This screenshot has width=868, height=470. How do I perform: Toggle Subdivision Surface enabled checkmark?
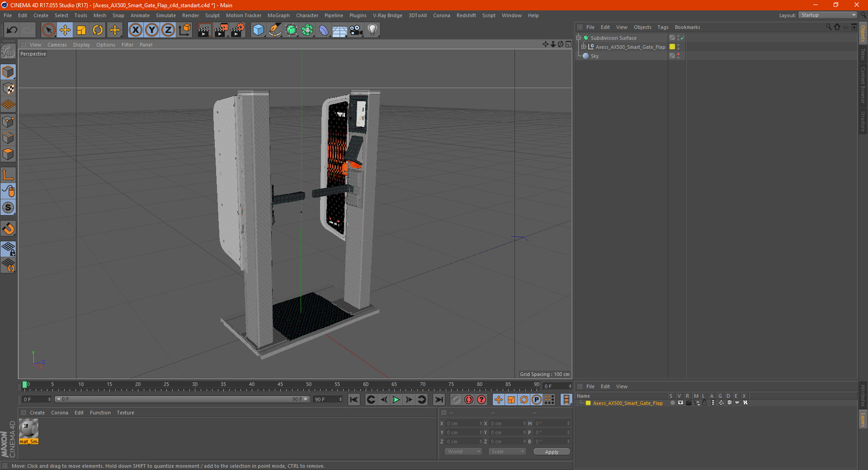tap(682, 38)
